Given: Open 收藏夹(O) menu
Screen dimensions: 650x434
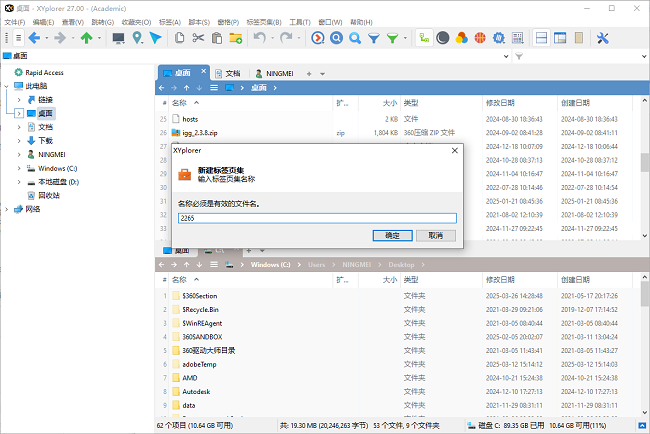Looking at the screenshot, I should (x=136, y=22).
